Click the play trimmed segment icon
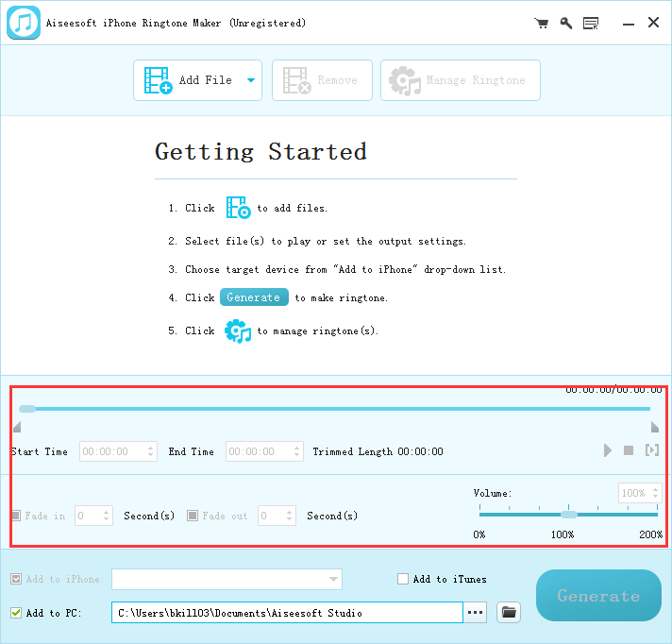Image resolution: width=672 pixels, height=644 pixels. point(652,450)
